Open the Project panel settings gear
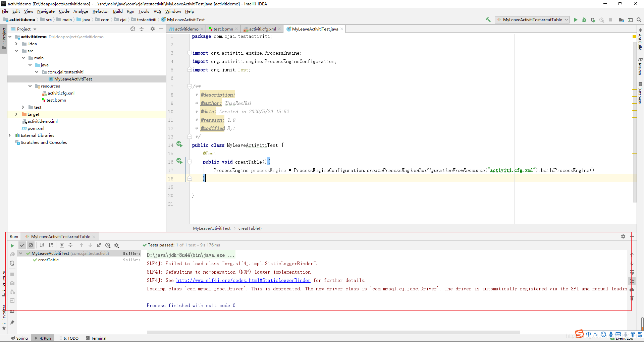Viewport: 644px width, 342px height. click(153, 29)
